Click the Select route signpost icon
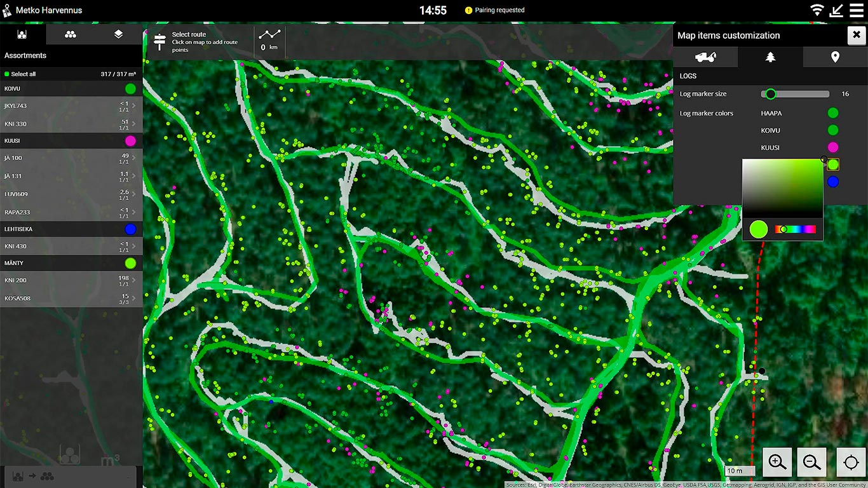This screenshot has height=488, width=868. pyautogui.click(x=159, y=42)
